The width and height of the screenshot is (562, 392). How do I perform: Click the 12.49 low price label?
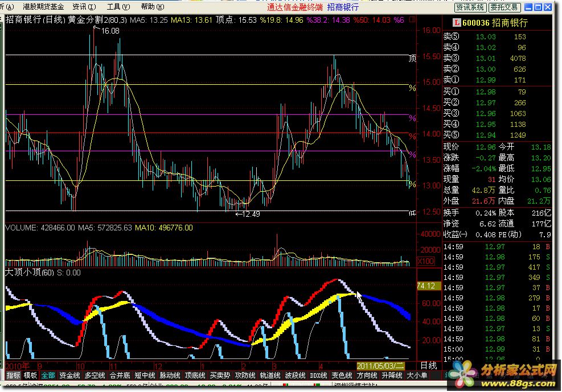coord(251,214)
